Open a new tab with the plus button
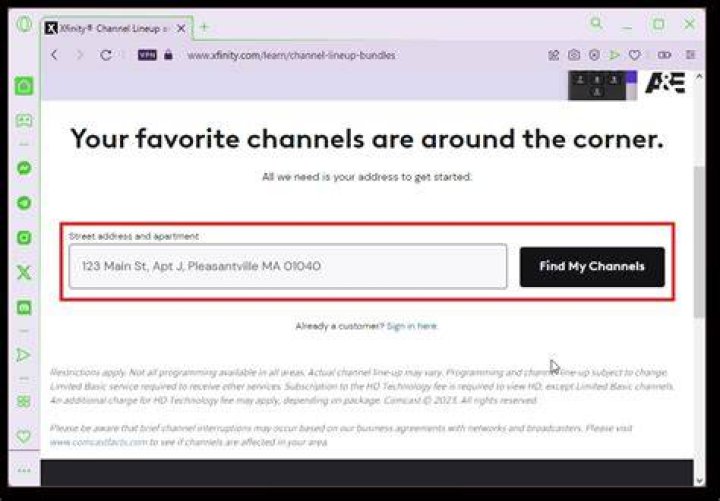This screenshot has width=720, height=501. click(x=204, y=28)
